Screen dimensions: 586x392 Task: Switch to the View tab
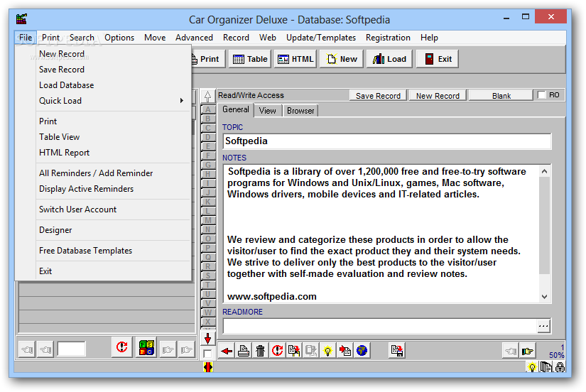tap(267, 111)
